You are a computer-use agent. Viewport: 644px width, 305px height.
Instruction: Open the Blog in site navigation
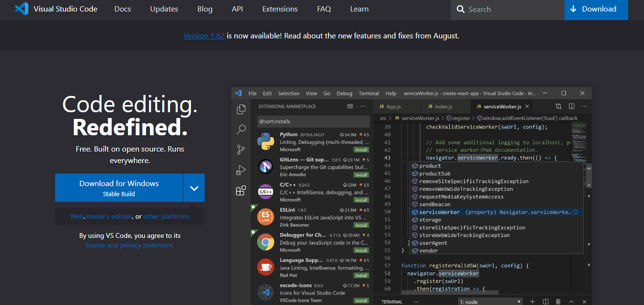[x=205, y=9]
